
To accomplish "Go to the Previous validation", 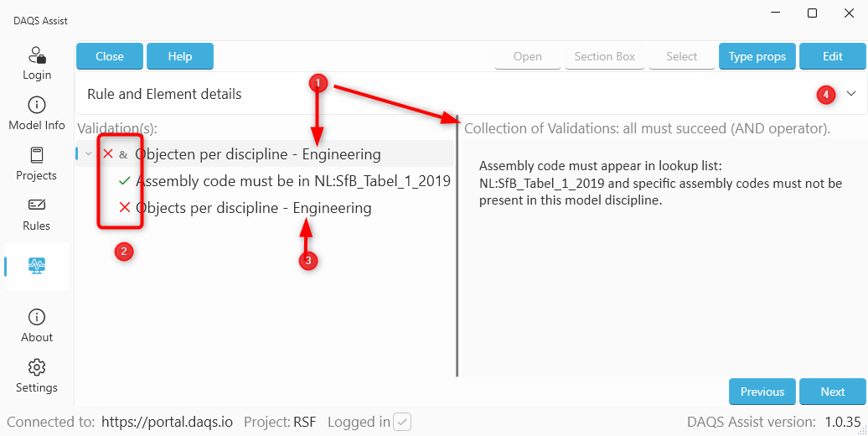I will [762, 392].
